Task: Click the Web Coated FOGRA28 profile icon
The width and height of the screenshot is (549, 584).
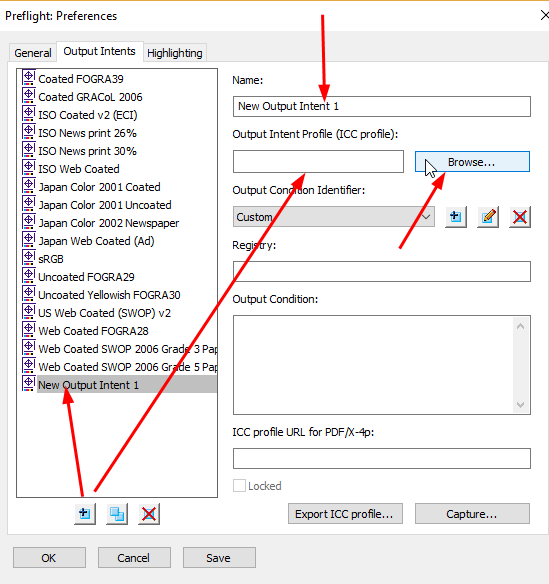Action: click(29, 329)
